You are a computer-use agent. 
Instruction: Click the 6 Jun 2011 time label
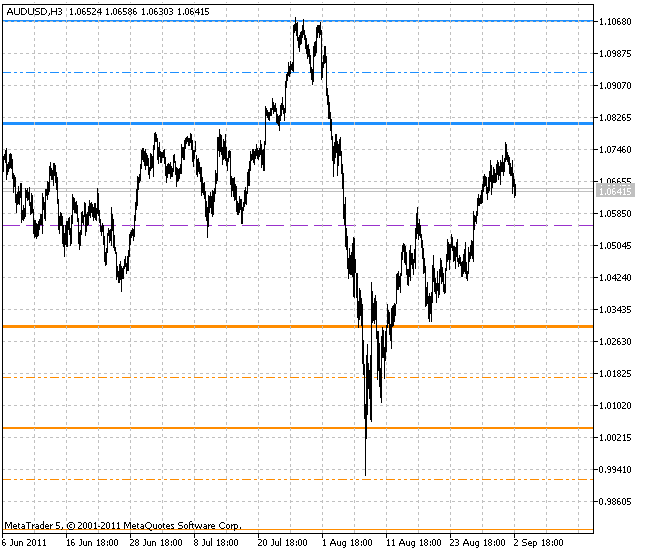24,542
